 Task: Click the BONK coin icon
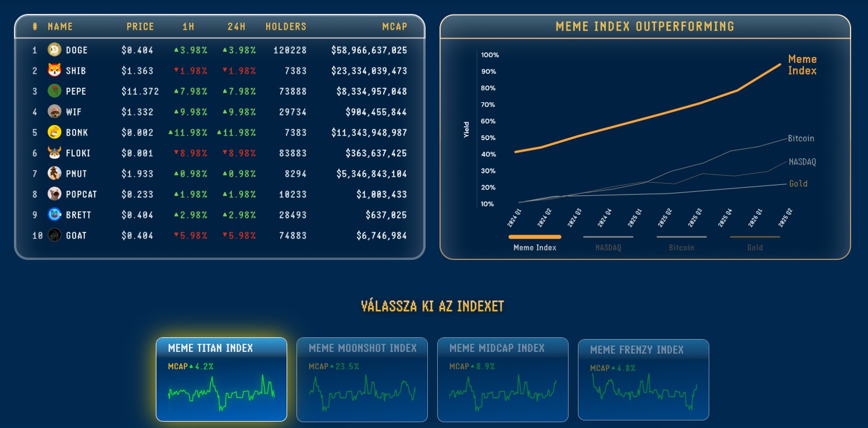[x=54, y=133]
